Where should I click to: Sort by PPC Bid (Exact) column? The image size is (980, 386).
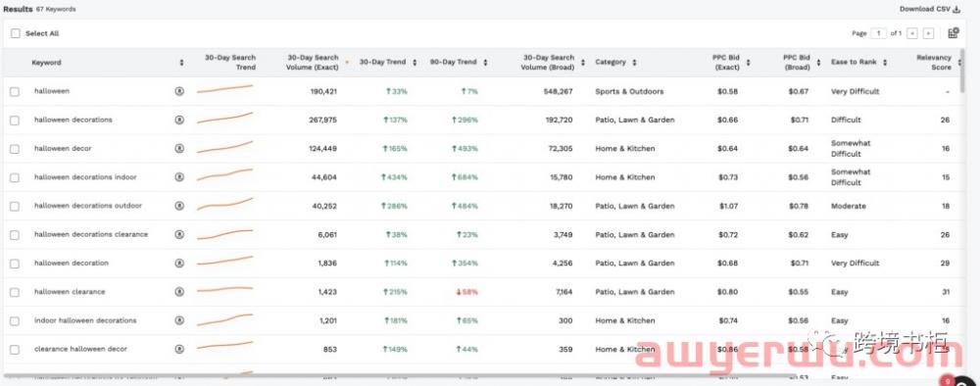click(x=748, y=63)
